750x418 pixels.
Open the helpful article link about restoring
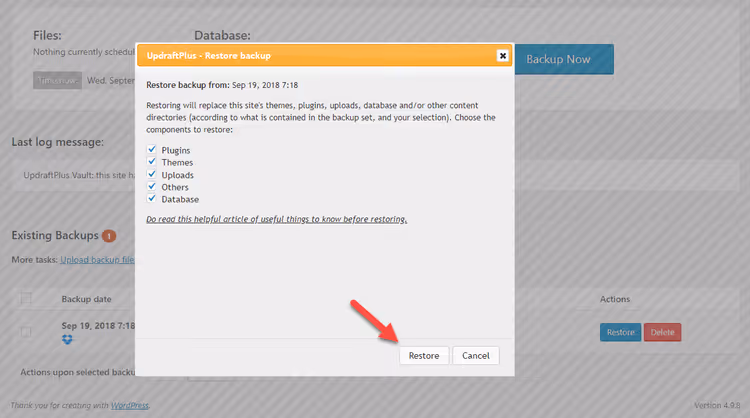[x=276, y=219]
